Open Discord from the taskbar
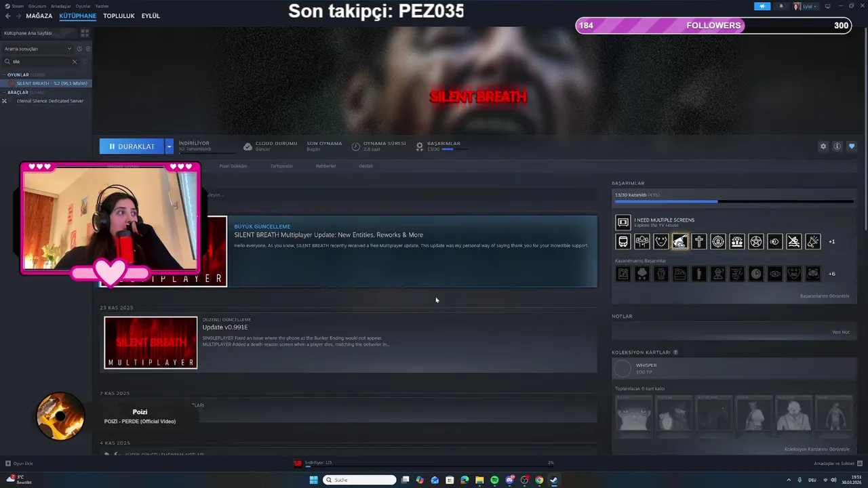The height and width of the screenshot is (488, 868). click(x=509, y=480)
